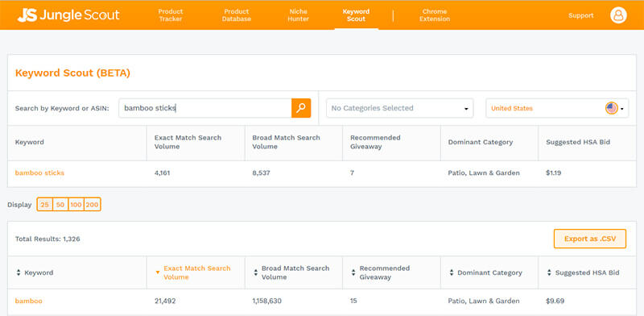644x316 pixels.
Task: Go to Chrome Extension tab
Action: point(435,15)
